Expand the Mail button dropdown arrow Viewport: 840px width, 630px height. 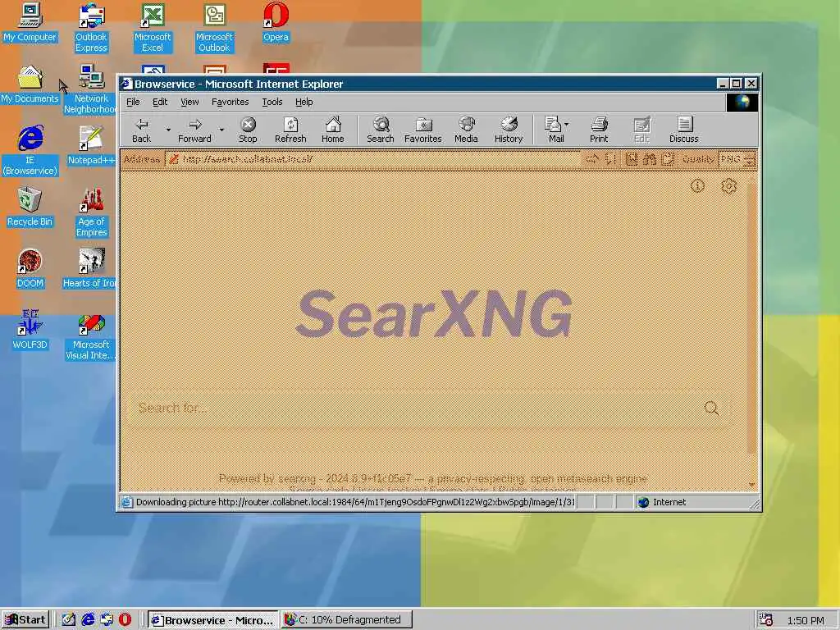point(567,125)
